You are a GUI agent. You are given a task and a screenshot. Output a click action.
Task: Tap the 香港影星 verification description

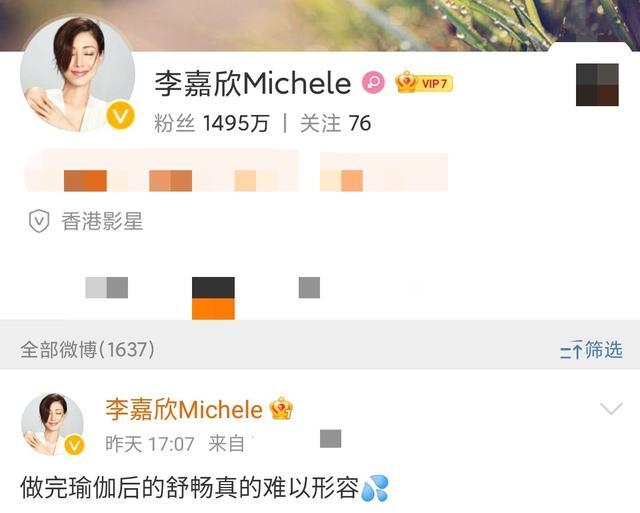pyautogui.click(x=102, y=221)
